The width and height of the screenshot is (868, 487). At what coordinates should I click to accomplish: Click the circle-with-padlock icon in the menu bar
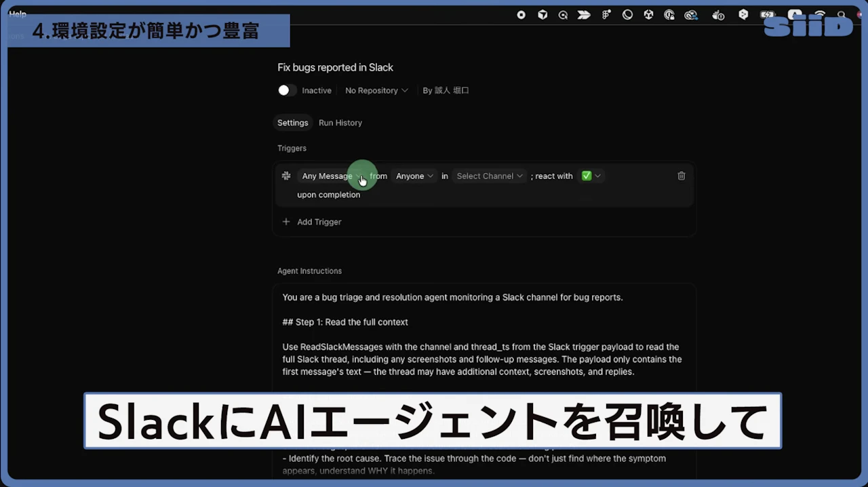tap(669, 14)
